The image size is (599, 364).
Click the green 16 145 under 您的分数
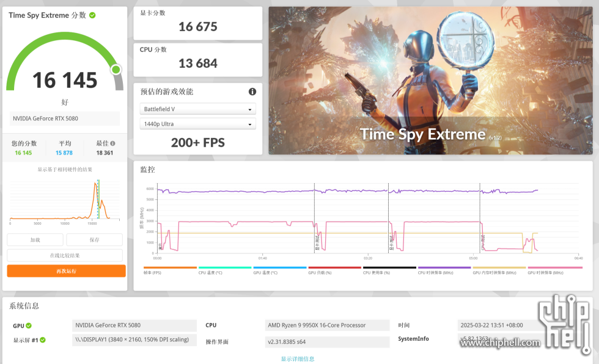23,153
